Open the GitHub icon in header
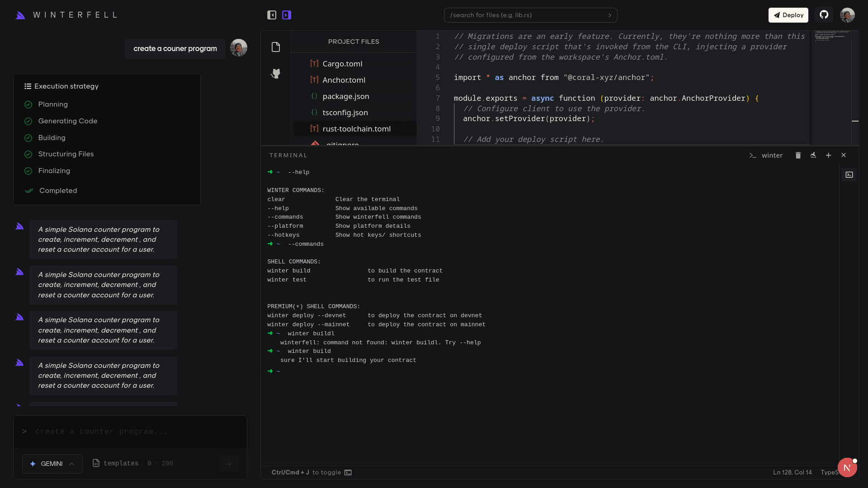The image size is (868, 488). tap(824, 14)
